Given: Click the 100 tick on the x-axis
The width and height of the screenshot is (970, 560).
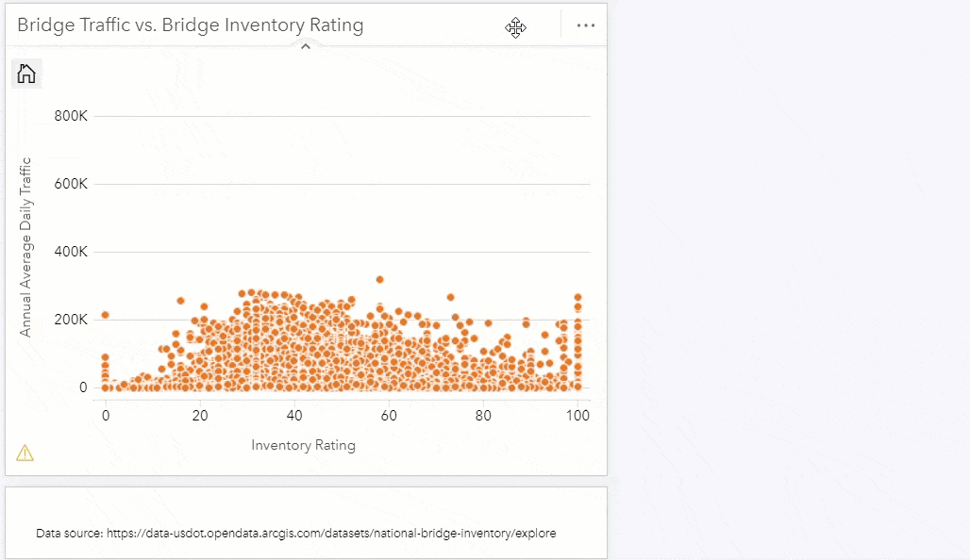Looking at the screenshot, I should [577, 415].
